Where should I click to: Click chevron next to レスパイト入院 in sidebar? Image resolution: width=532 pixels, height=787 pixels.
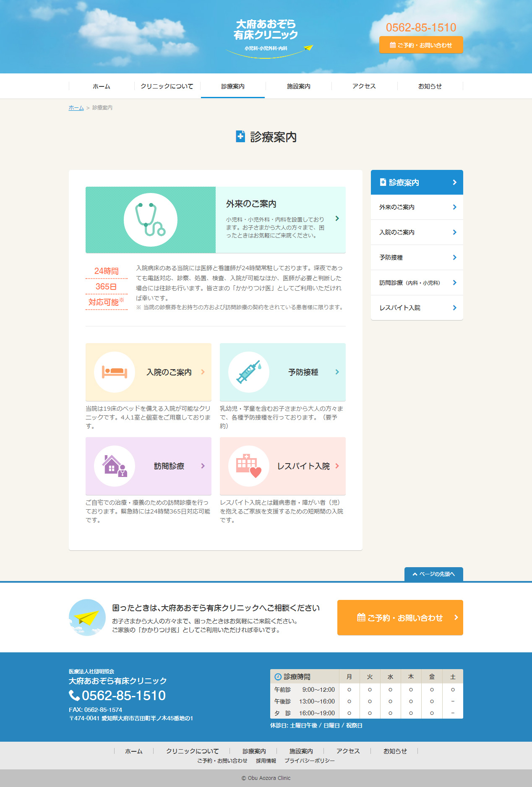pos(454,308)
